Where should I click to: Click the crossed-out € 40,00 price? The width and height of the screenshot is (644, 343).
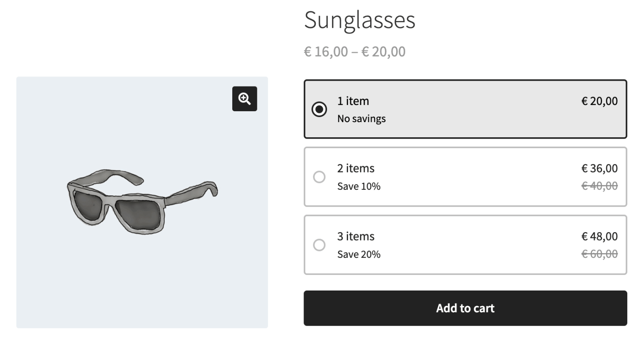click(x=599, y=186)
